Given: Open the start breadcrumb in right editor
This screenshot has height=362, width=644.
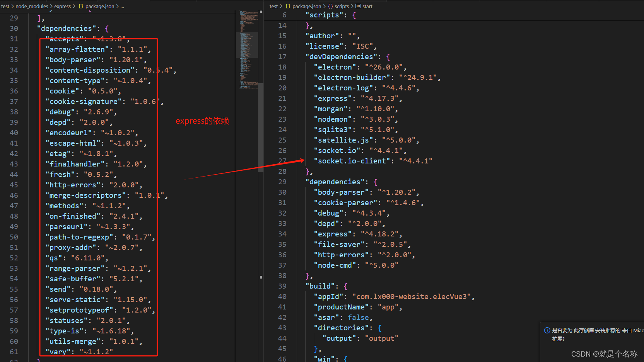Looking at the screenshot, I should pos(367,6).
